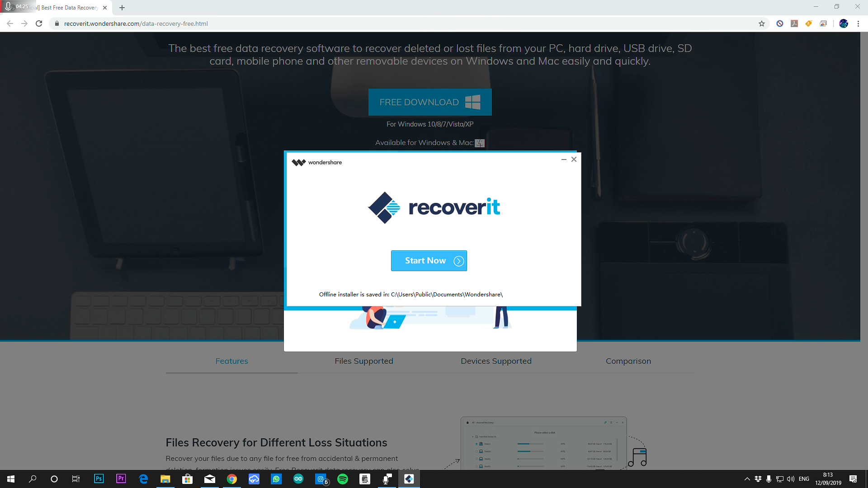
Task: Open the Windows notification center
Action: pyautogui.click(x=853, y=479)
